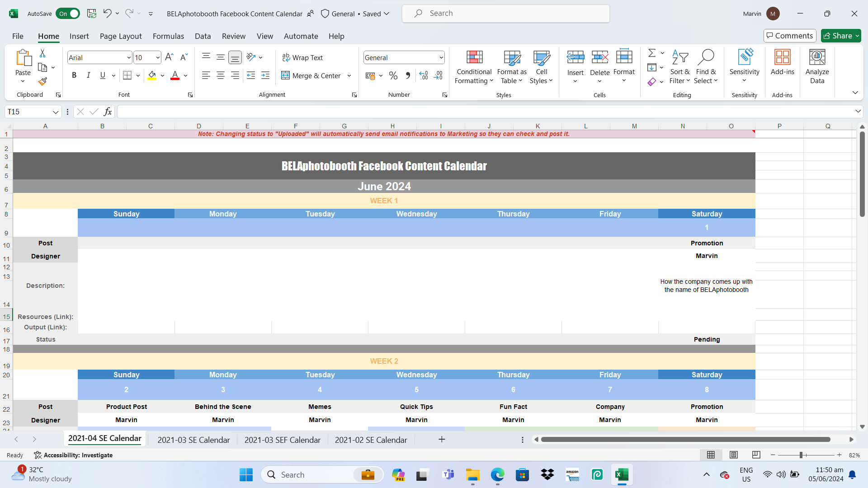Image resolution: width=868 pixels, height=488 pixels.
Task: Click the Copy icon in Clipboard group
Action: [42, 67]
